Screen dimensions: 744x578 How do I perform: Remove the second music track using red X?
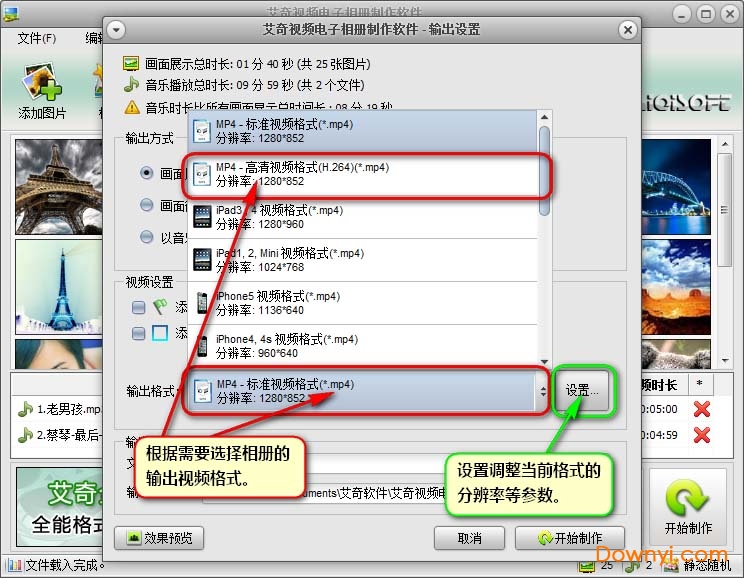click(x=701, y=435)
